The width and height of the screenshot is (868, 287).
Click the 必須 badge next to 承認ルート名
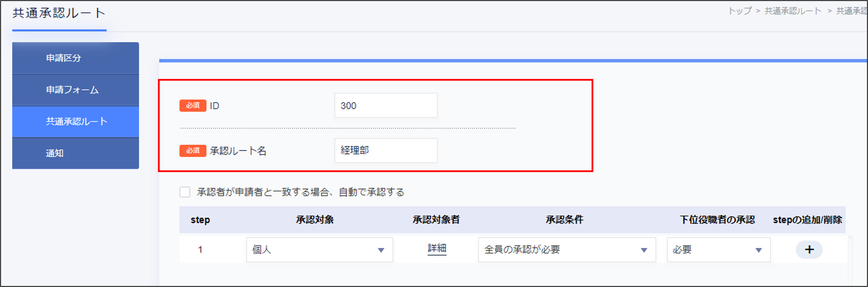click(x=193, y=151)
